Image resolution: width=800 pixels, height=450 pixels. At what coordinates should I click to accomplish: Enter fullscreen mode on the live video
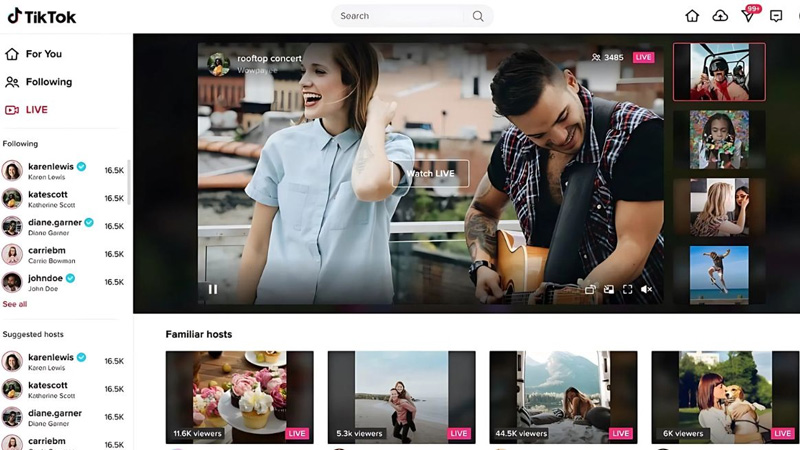628,290
